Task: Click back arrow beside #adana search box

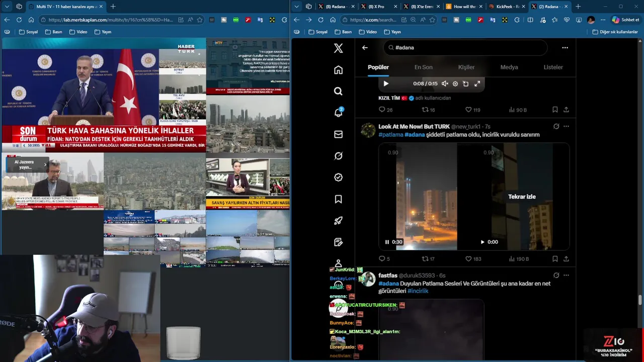Action: [x=365, y=48]
